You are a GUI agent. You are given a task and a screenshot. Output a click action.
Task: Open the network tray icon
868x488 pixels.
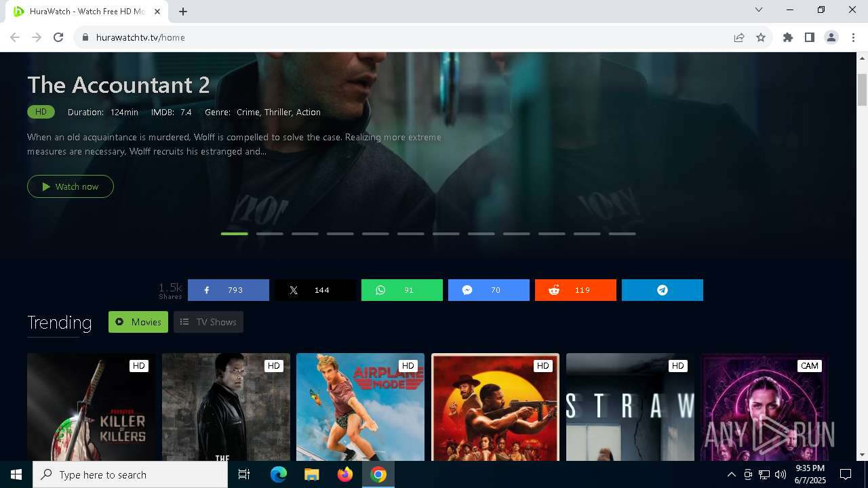click(x=764, y=474)
